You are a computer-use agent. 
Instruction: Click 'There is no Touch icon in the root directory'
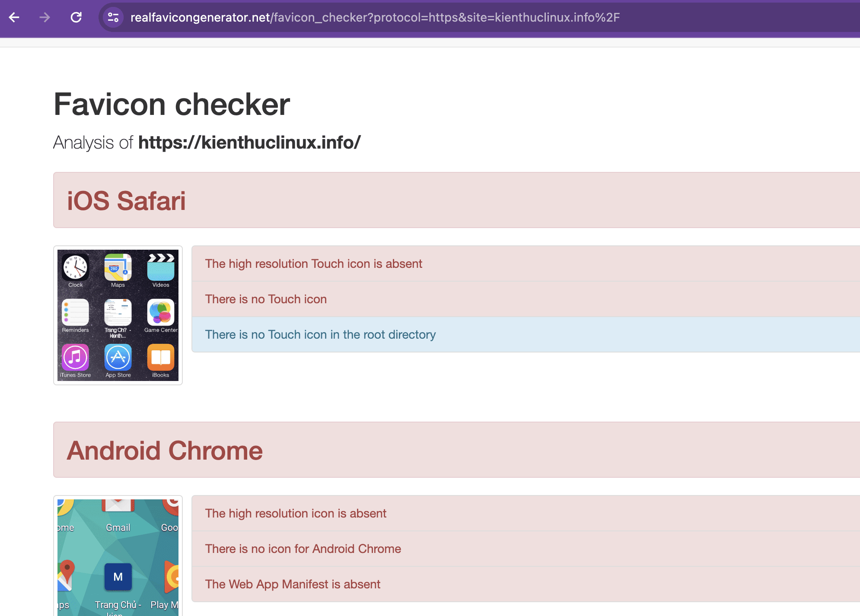point(320,334)
